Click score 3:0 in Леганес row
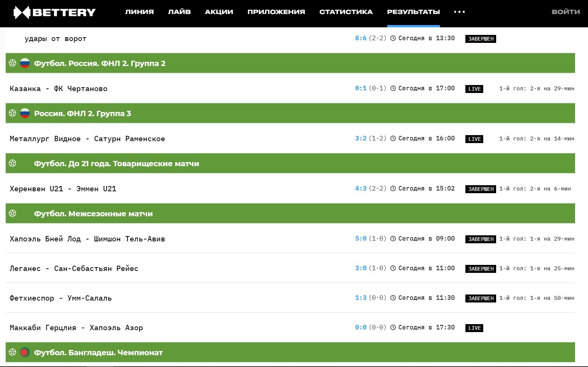588x367 pixels. click(x=361, y=268)
